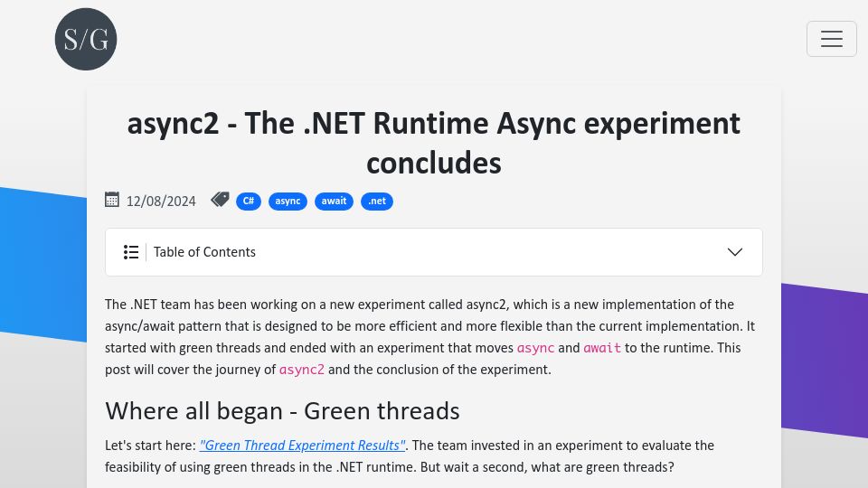Expand the Table of Contents chevron
Screen dimensions: 868x488
point(734,252)
